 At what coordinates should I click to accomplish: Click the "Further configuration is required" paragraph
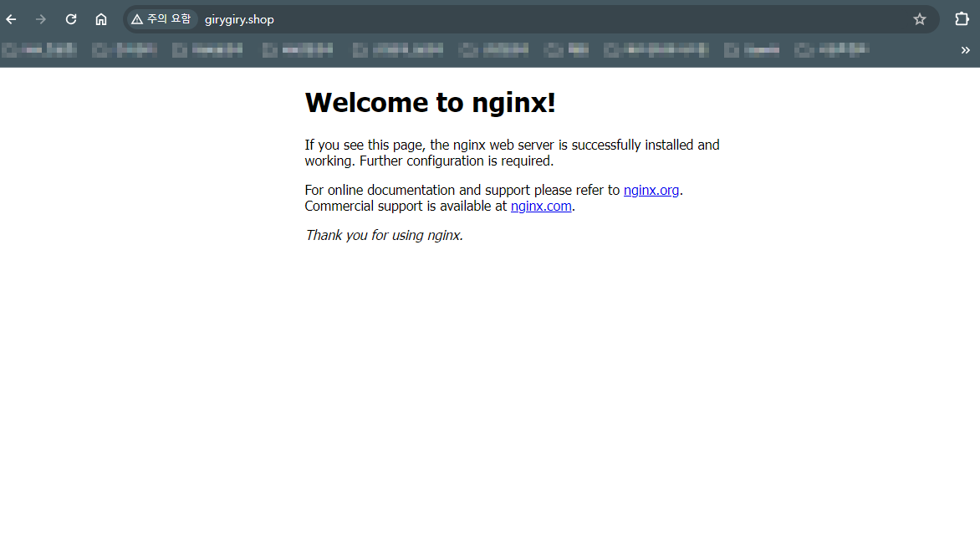(x=512, y=153)
